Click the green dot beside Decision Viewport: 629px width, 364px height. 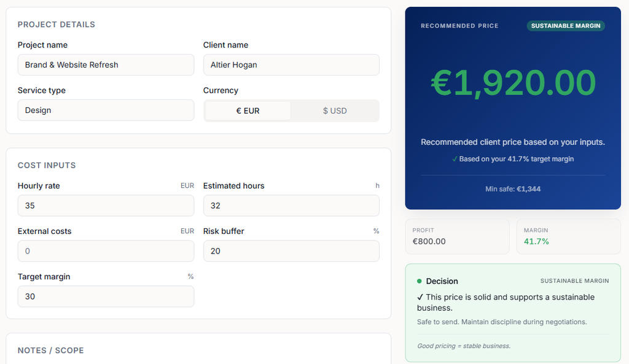coord(419,281)
